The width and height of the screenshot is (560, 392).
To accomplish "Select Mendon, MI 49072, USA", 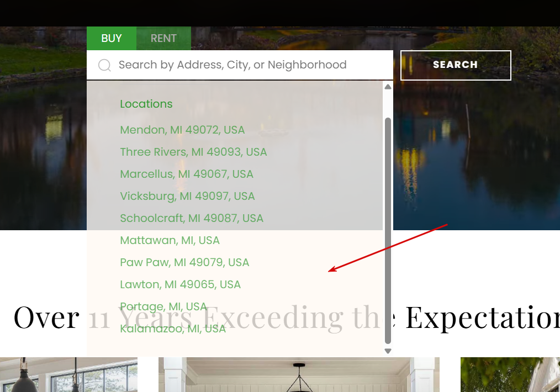I will pyautogui.click(x=182, y=130).
